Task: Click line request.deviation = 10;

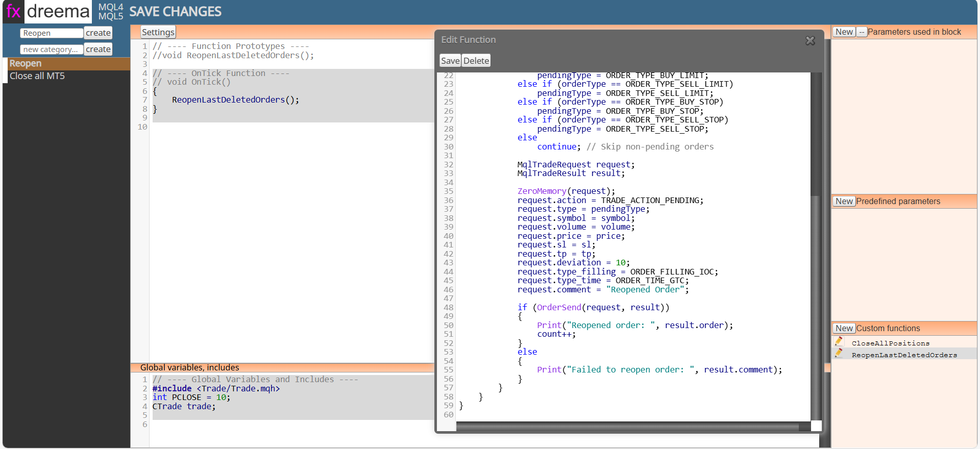Action: [574, 263]
